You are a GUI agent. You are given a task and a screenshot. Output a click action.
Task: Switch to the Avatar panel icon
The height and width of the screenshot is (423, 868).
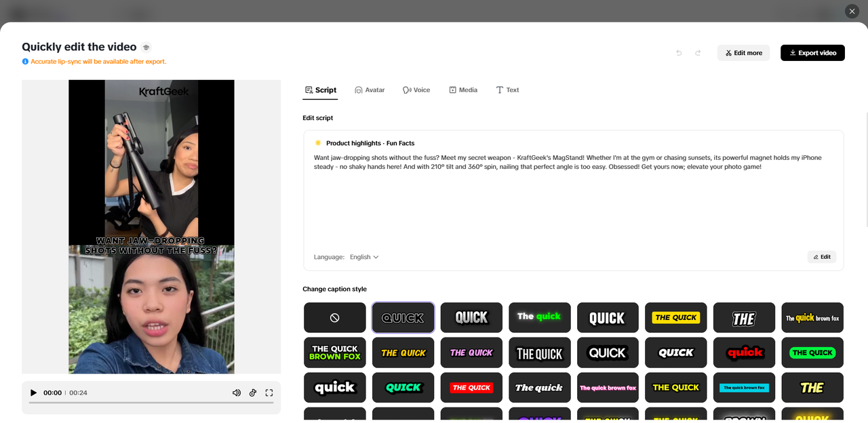tap(359, 89)
